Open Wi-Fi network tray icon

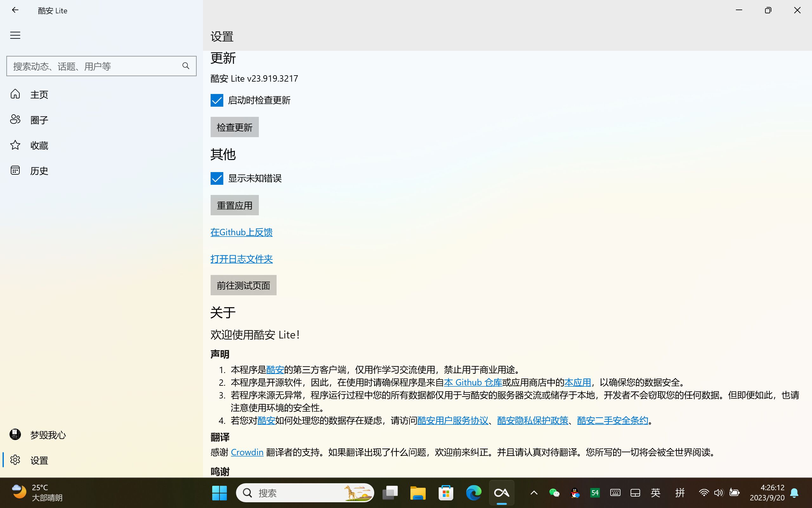(x=704, y=492)
